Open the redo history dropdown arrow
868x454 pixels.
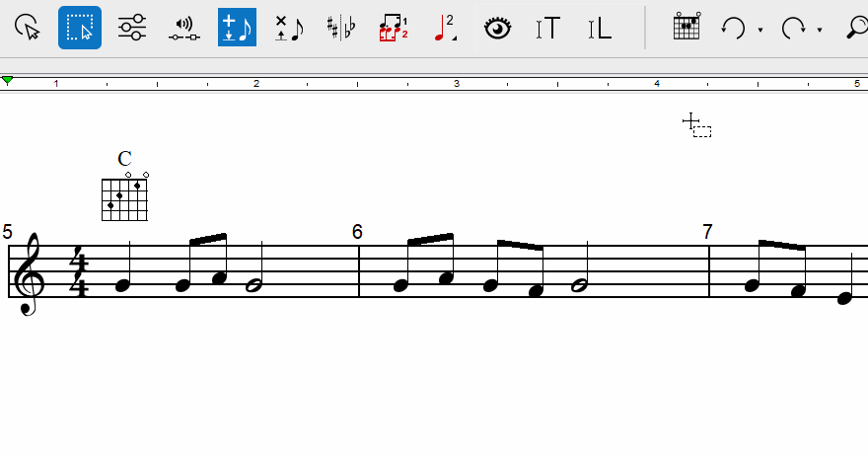pos(820,30)
